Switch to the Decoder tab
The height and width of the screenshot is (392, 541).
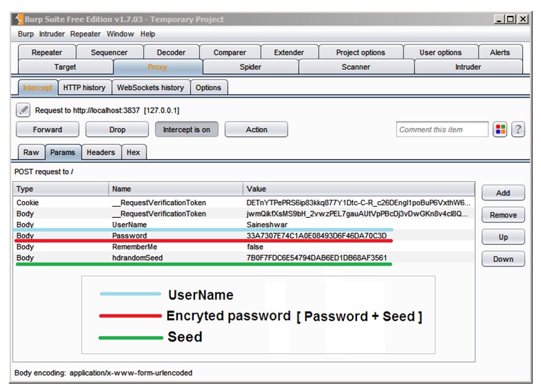coord(171,53)
